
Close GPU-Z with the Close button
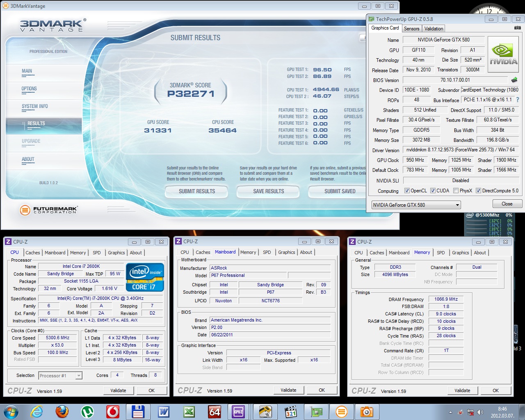(x=507, y=204)
